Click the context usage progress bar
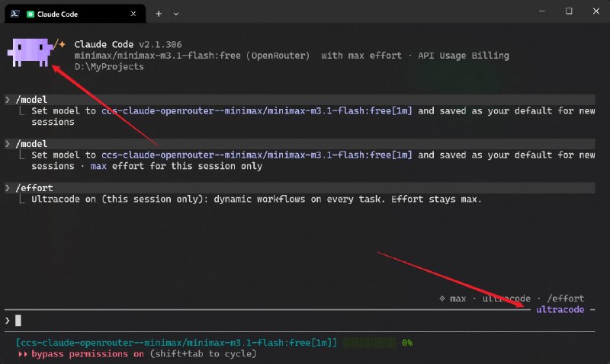Image resolution: width=610 pixels, height=364 pixels. coord(369,343)
